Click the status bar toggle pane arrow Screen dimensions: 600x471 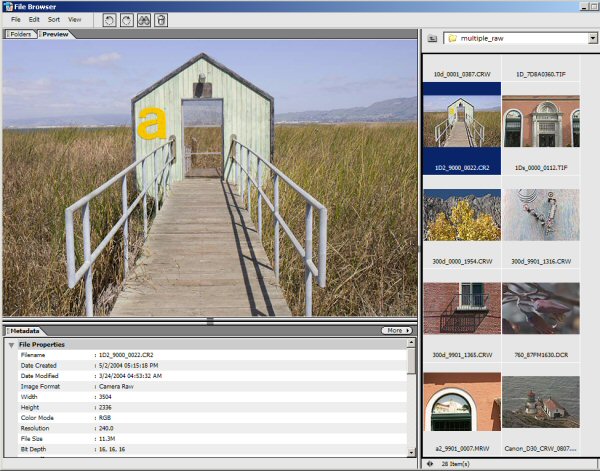click(430, 464)
